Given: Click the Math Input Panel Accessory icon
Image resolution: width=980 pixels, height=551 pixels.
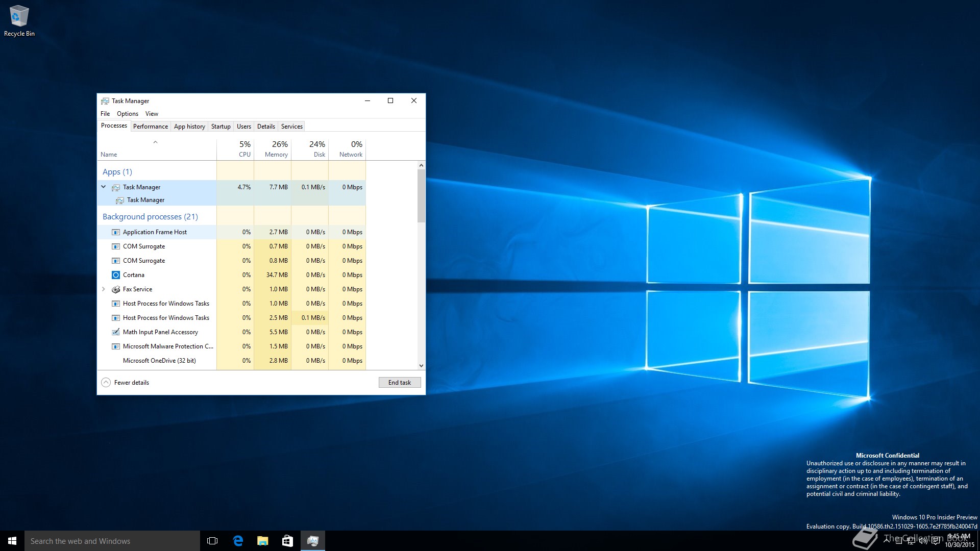Looking at the screenshot, I should pyautogui.click(x=116, y=332).
